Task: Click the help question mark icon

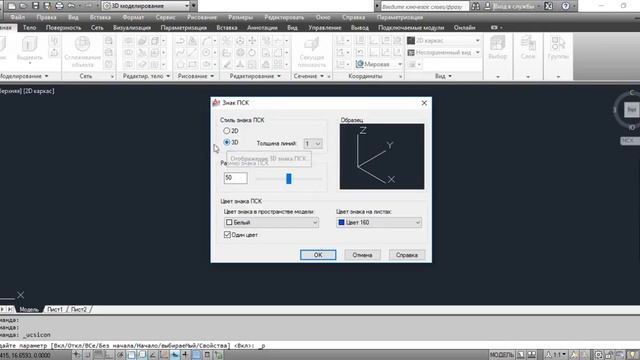Action: click(x=565, y=6)
